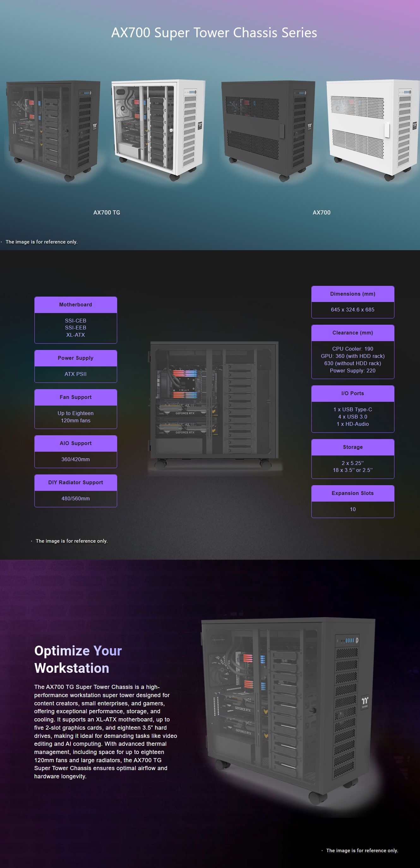Click the 'XL-ATX' motherboard value
420x868 pixels.
click(x=76, y=335)
